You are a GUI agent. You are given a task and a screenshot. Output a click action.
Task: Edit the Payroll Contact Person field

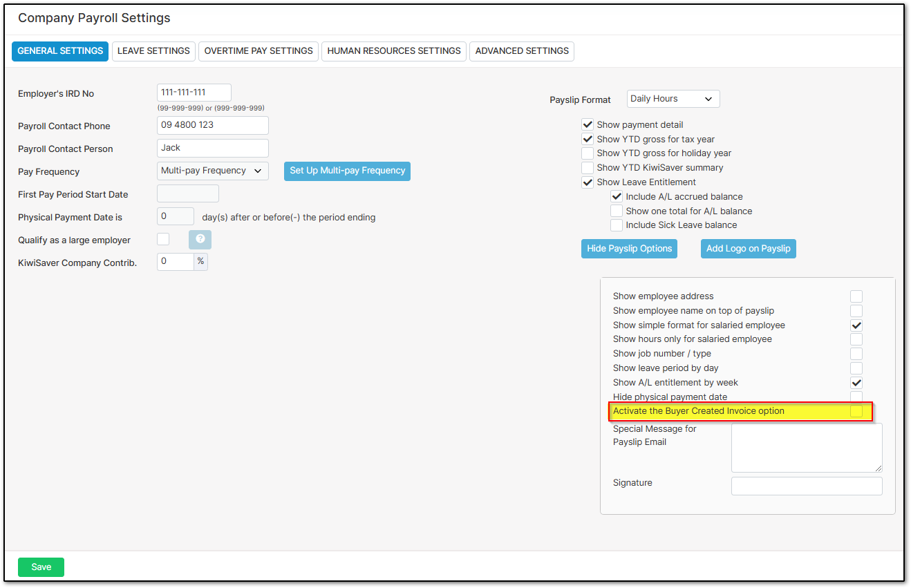[x=213, y=149]
